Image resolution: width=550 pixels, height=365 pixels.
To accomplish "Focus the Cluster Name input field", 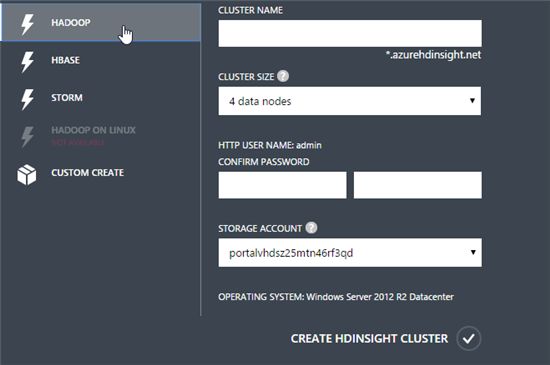I will [350, 33].
